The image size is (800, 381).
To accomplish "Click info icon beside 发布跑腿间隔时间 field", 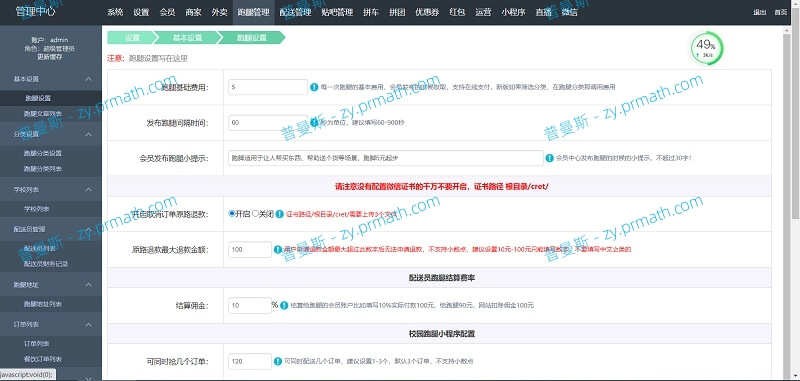I will click(x=314, y=123).
